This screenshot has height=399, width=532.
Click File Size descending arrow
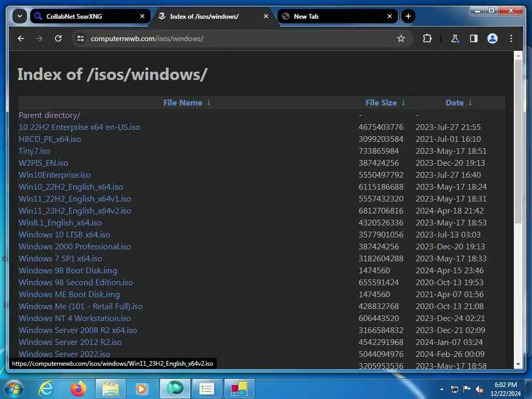pos(403,103)
